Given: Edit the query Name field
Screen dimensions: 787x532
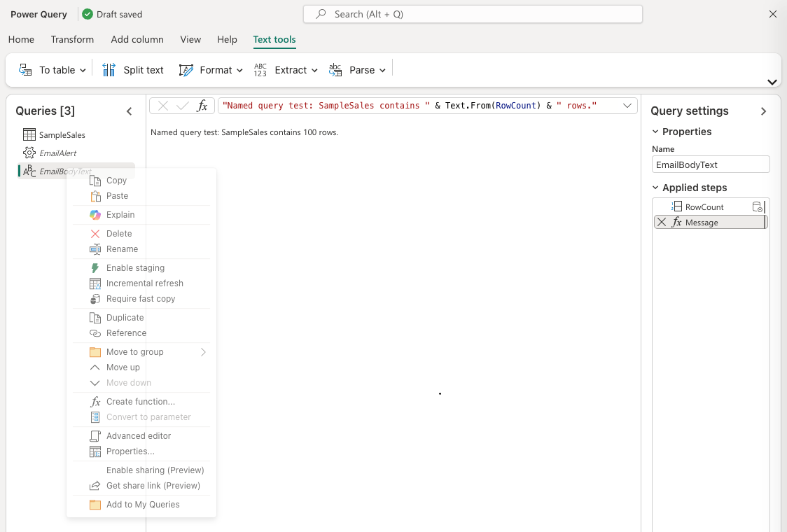Looking at the screenshot, I should pyautogui.click(x=710, y=164).
